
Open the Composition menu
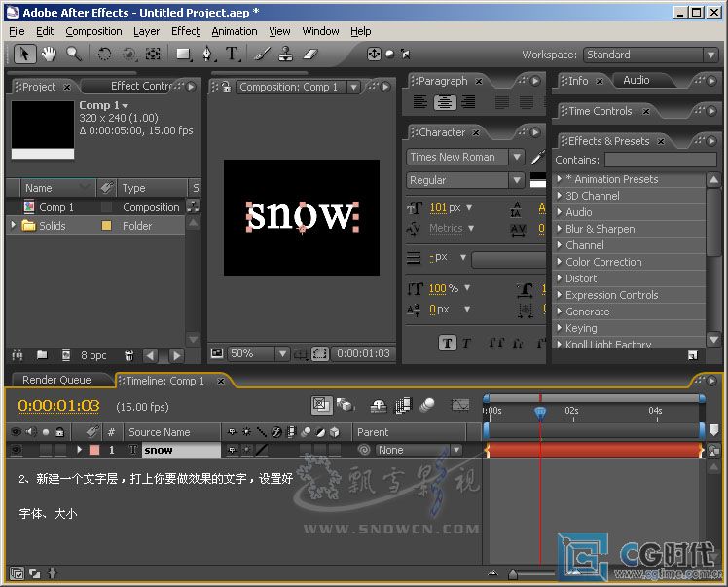93,31
